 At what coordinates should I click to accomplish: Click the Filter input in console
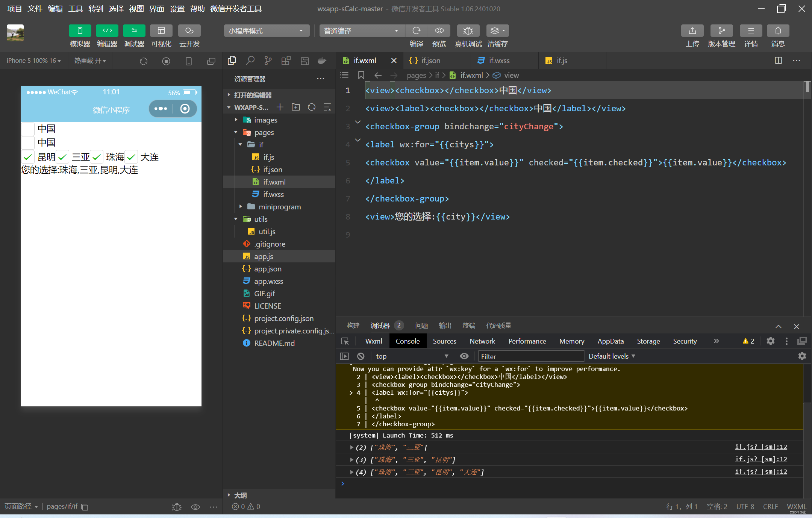[531, 356]
